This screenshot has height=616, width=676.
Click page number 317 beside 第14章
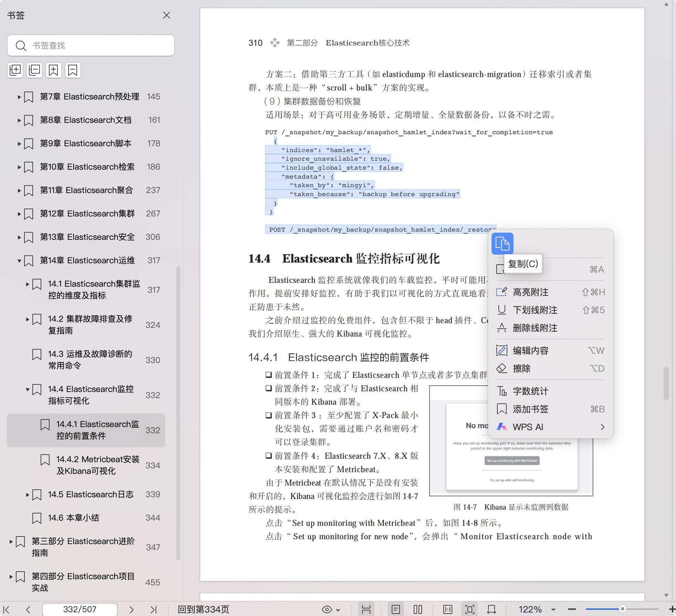point(154,261)
